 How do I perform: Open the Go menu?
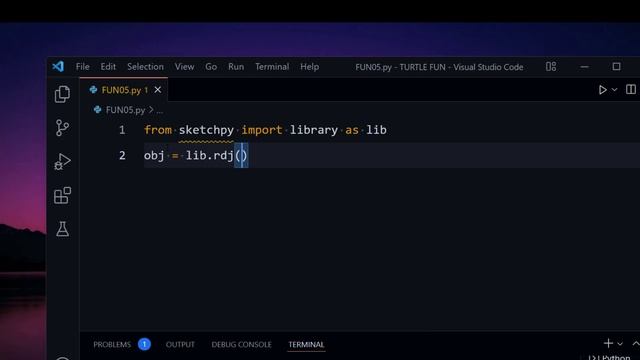[211, 67]
